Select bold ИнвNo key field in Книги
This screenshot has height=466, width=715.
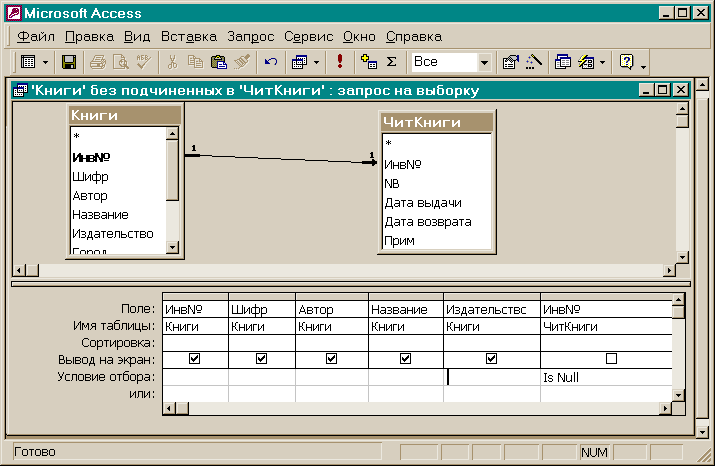point(91,157)
